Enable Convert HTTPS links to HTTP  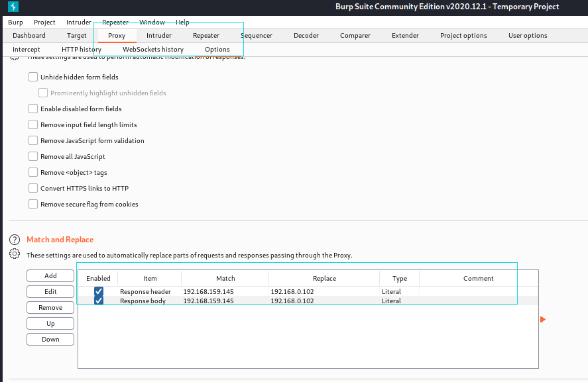point(33,189)
